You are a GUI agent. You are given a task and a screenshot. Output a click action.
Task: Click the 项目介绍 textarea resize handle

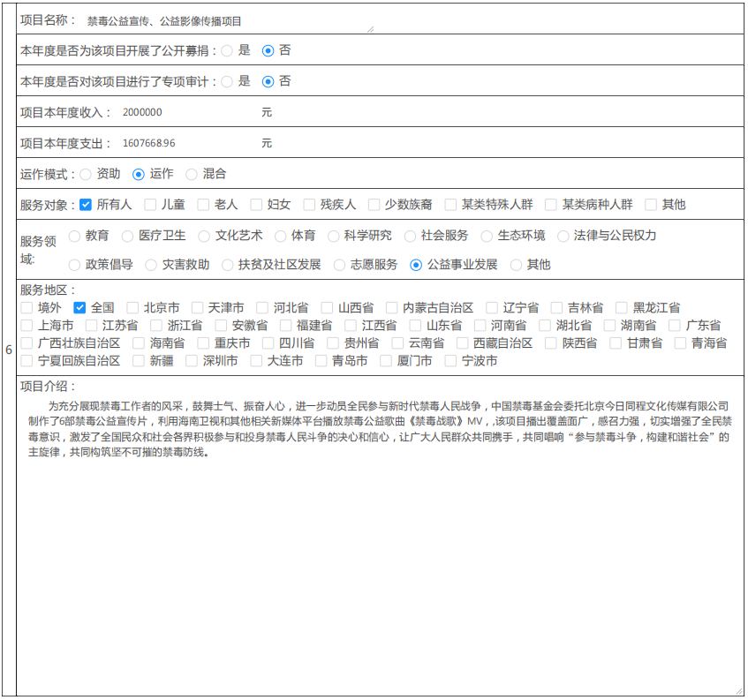[738, 690]
